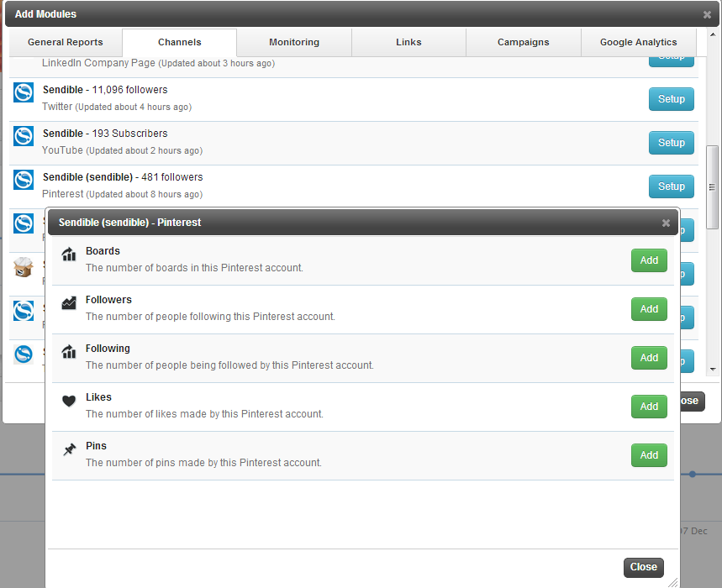Add the Following module

(x=649, y=358)
